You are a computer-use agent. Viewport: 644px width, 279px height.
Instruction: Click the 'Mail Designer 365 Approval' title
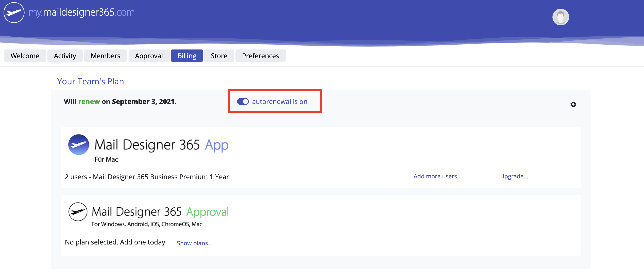[x=160, y=212]
